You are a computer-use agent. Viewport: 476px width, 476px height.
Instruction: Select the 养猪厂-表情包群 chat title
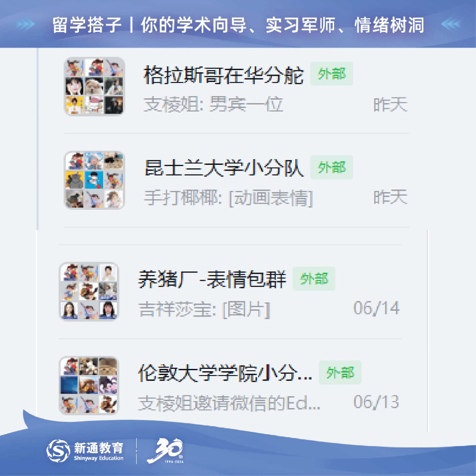(212, 279)
